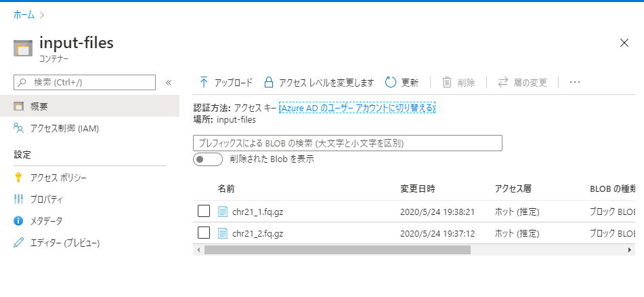Click the 層の変更 button label
The image size is (644, 297).
(531, 83)
